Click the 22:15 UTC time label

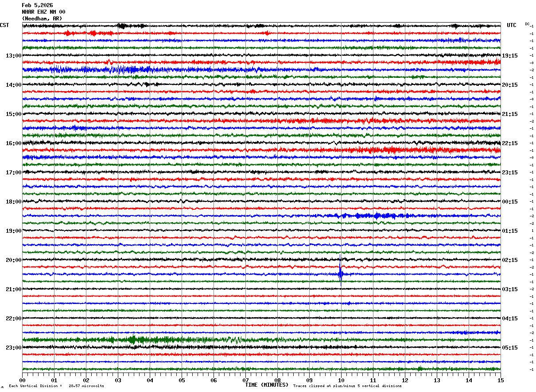[x=509, y=143]
